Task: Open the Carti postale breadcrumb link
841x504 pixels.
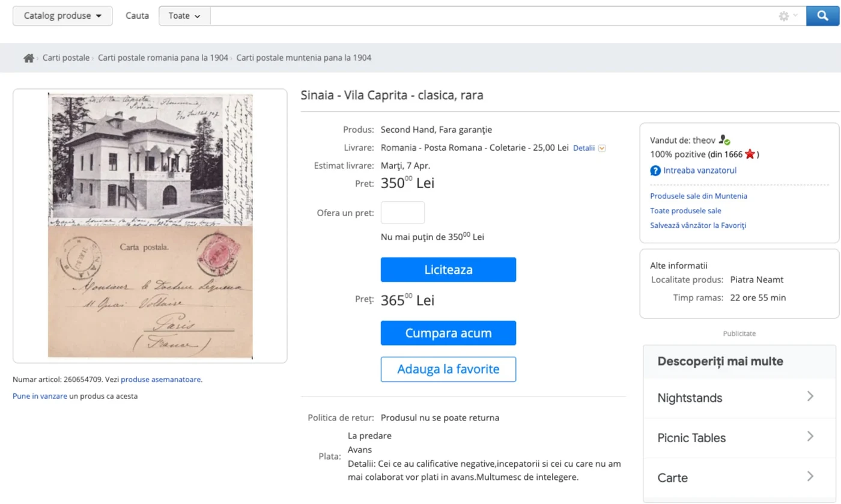Action: [x=65, y=58]
